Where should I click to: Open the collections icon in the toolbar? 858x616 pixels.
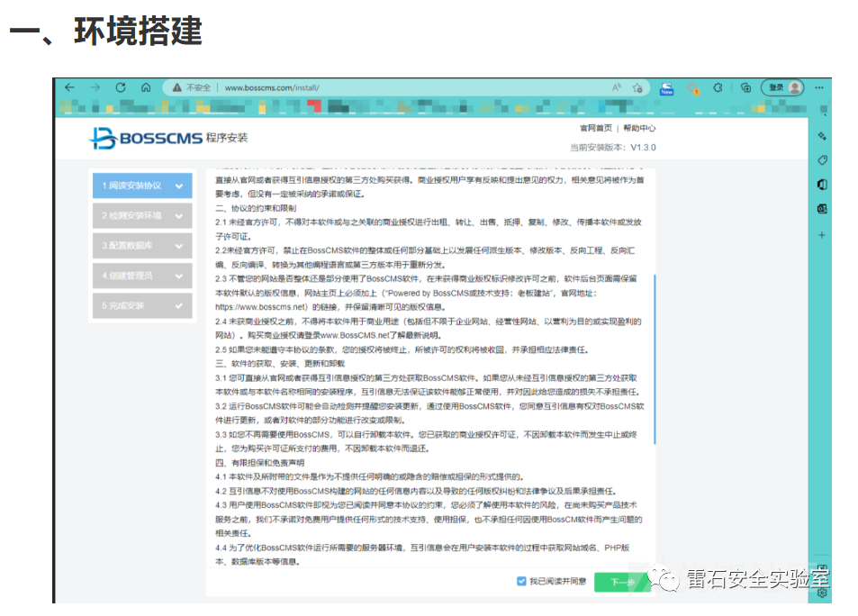pyautogui.click(x=745, y=87)
